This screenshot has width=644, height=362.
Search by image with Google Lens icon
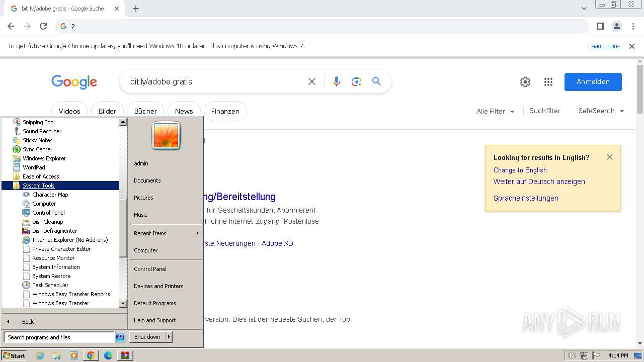click(x=357, y=81)
